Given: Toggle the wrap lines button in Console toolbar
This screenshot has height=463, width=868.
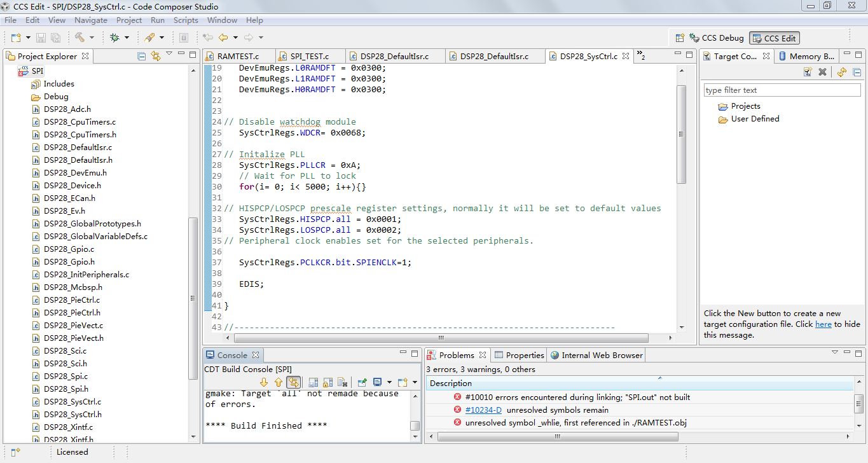Looking at the screenshot, I should pyautogui.click(x=293, y=382).
